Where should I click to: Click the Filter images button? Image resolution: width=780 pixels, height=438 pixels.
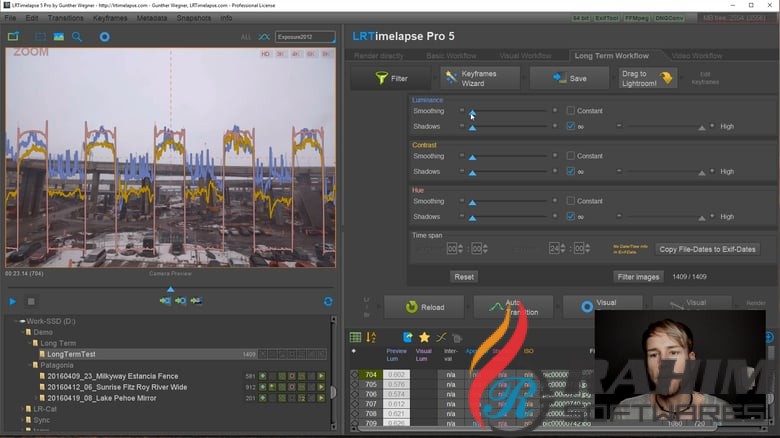click(x=637, y=277)
